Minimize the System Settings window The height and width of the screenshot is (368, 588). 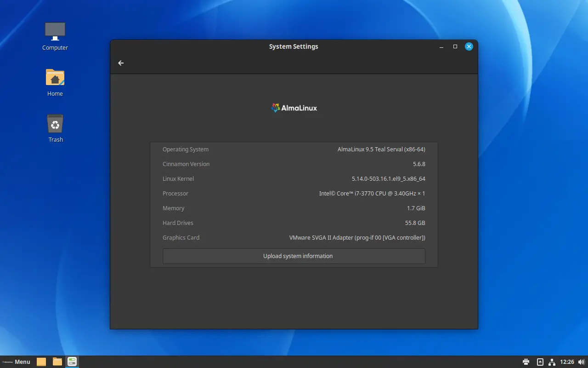441,46
